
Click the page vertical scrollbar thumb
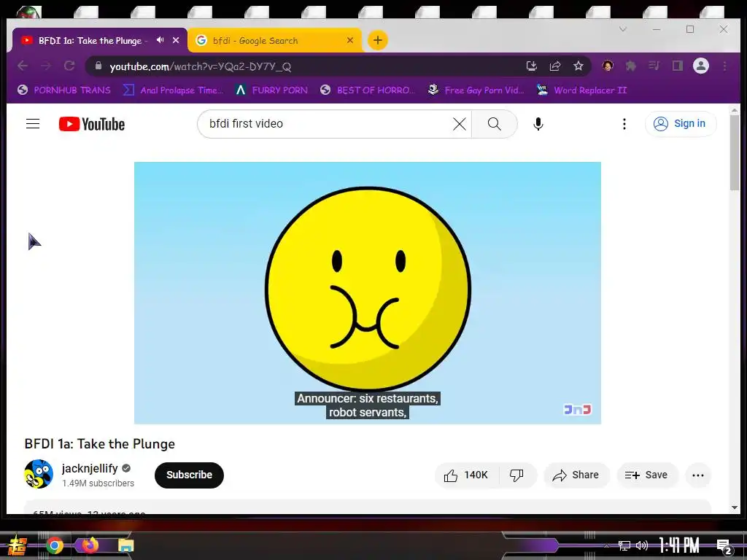[734, 152]
